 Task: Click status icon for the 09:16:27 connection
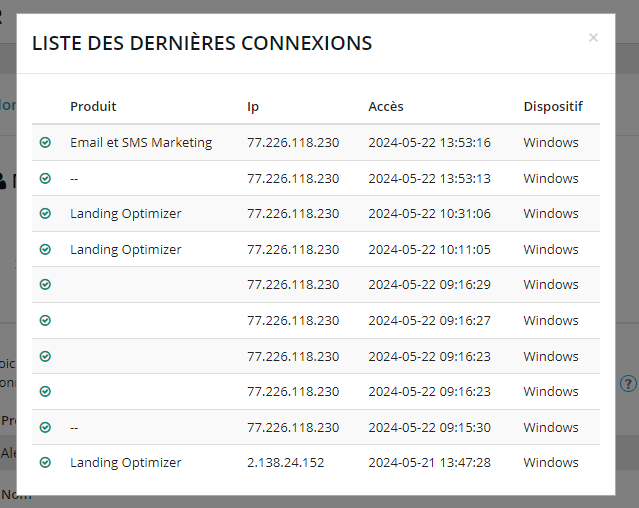pos(45,320)
